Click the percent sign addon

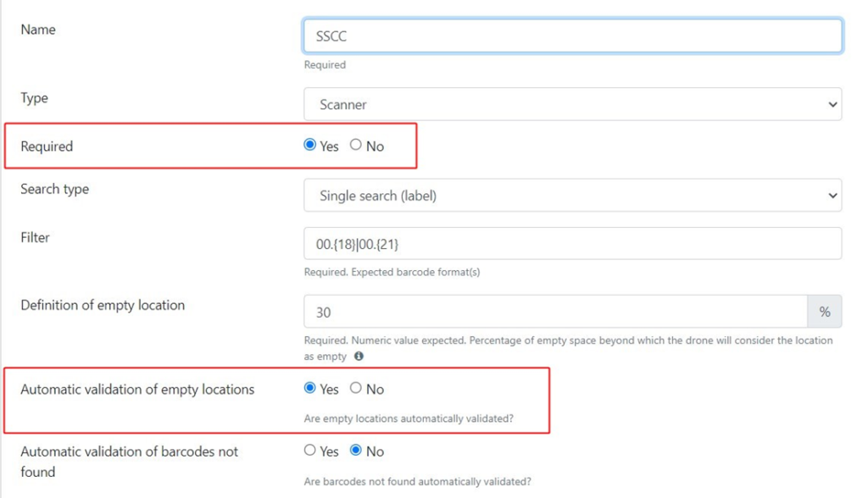[824, 312]
